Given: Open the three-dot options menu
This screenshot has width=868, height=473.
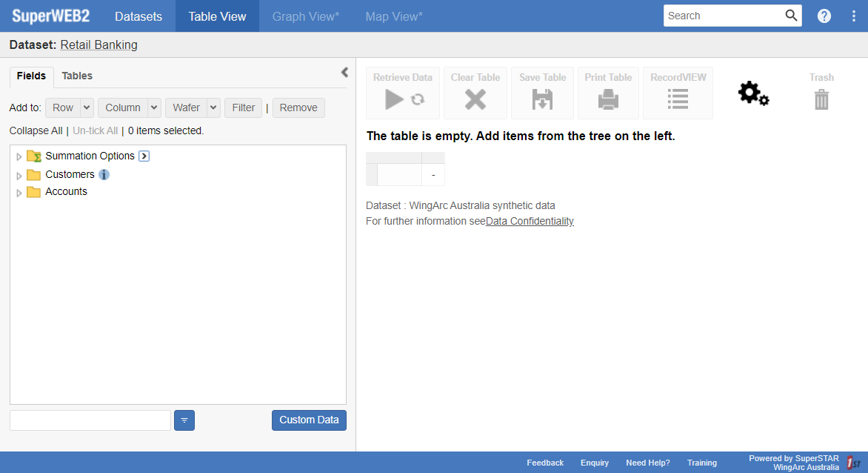Looking at the screenshot, I should [x=853, y=16].
